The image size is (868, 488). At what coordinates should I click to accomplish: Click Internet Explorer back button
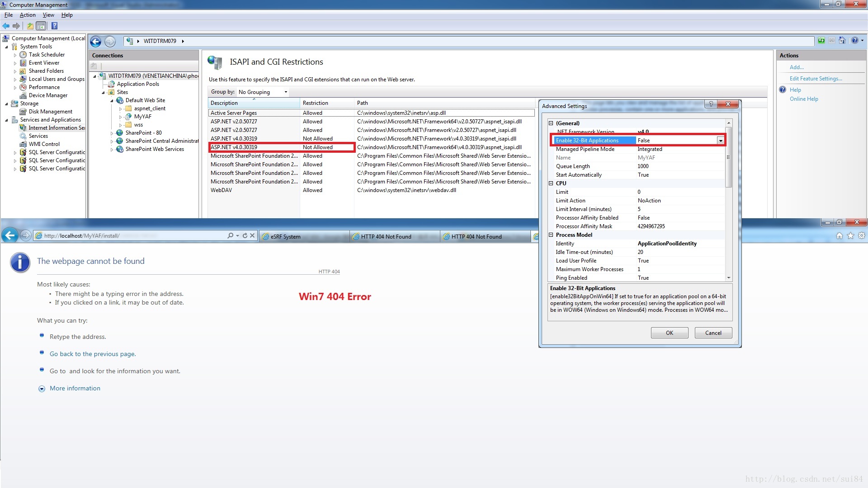10,235
